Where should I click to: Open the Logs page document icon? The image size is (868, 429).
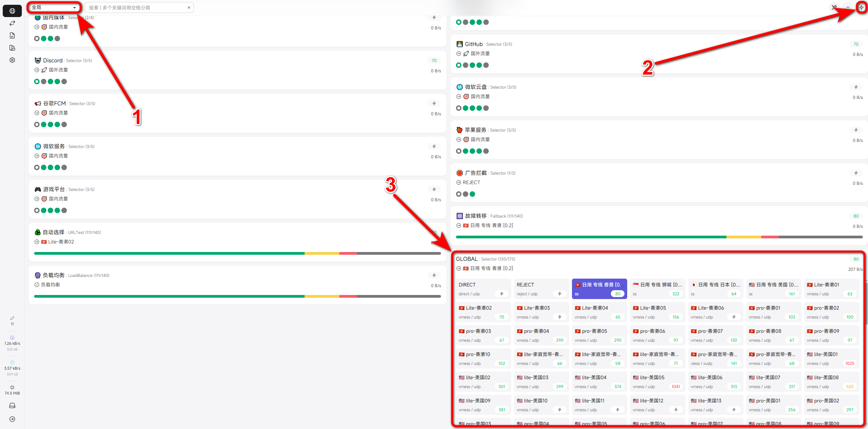(x=12, y=35)
